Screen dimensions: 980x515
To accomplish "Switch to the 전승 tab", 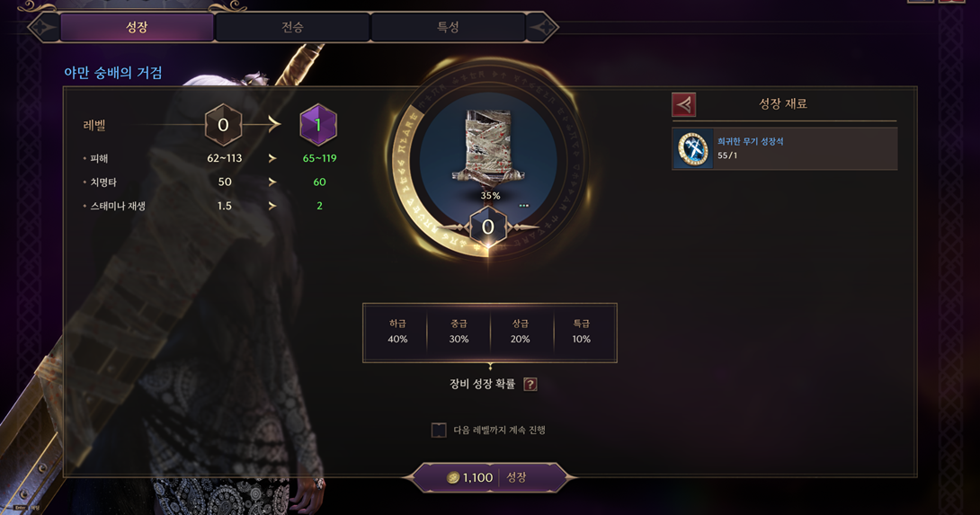I will coord(292,28).
